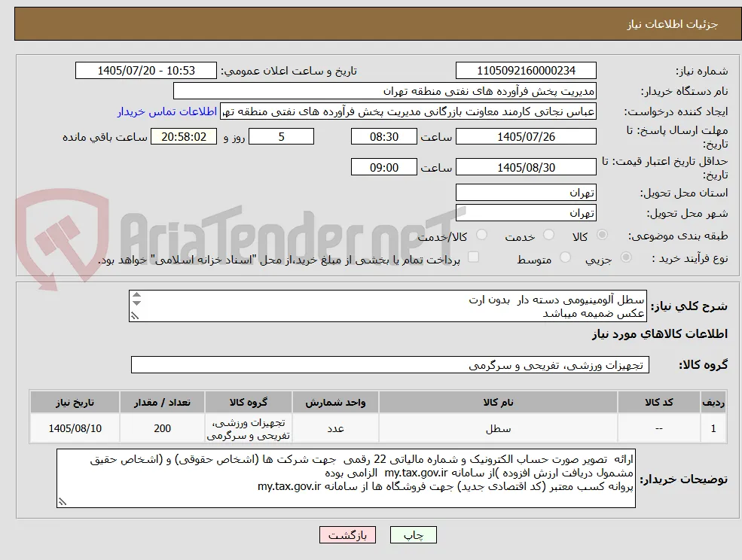Click the need date cell 1405/08/10
742x560 pixels.
point(75,428)
